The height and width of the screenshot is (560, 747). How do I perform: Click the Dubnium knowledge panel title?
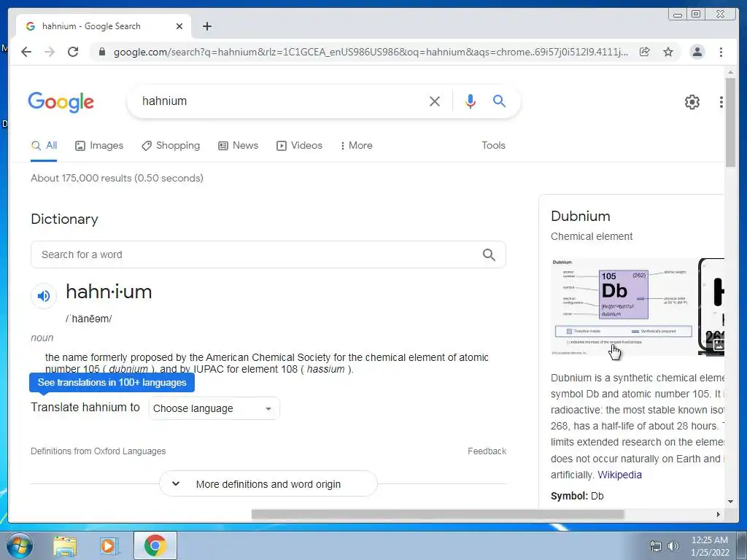(580, 216)
